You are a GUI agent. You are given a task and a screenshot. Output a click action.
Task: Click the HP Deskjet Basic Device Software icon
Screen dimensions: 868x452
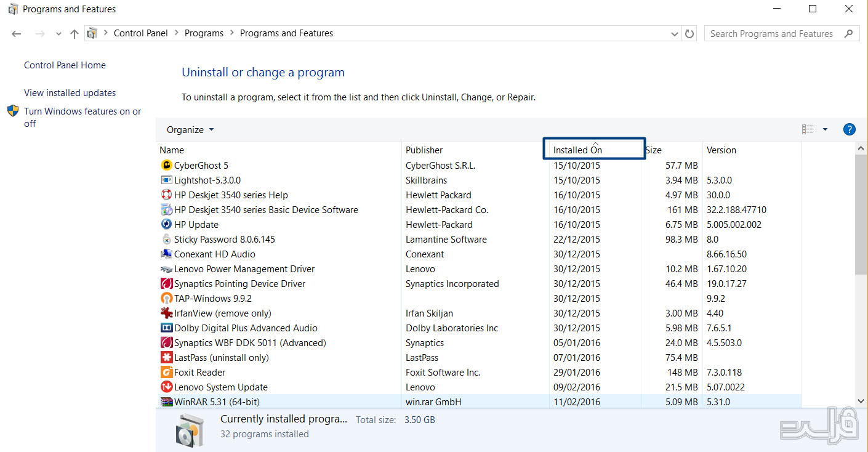point(166,209)
